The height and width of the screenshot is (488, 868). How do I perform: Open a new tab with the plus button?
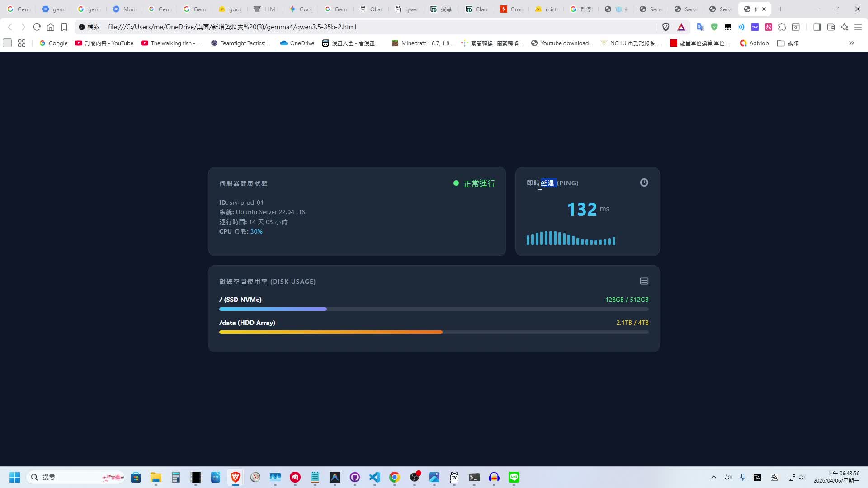click(x=781, y=9)
